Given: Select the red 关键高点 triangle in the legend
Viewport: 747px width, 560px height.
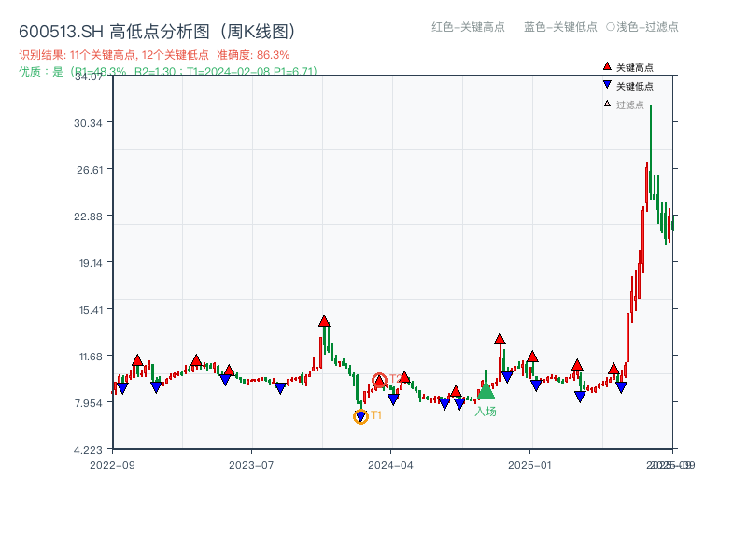Looking at the screenshot, I should coord(606,67).
